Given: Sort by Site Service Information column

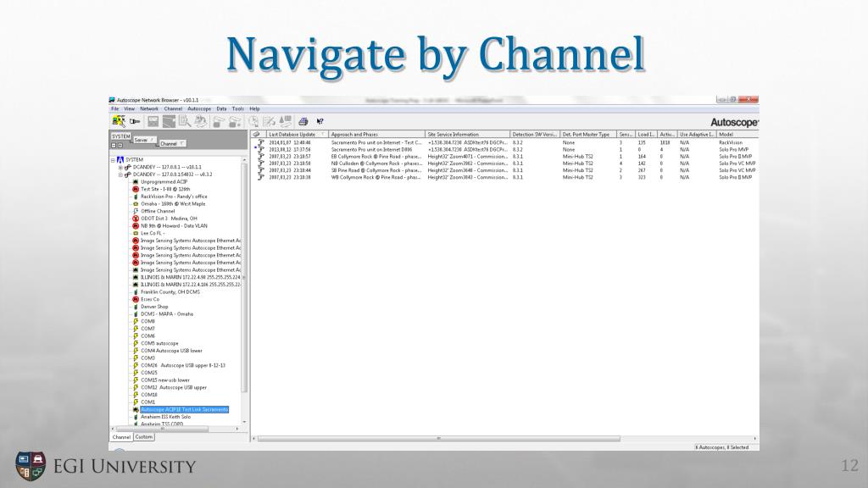Looking at the screenshot, I should click(x=467, y=135).
